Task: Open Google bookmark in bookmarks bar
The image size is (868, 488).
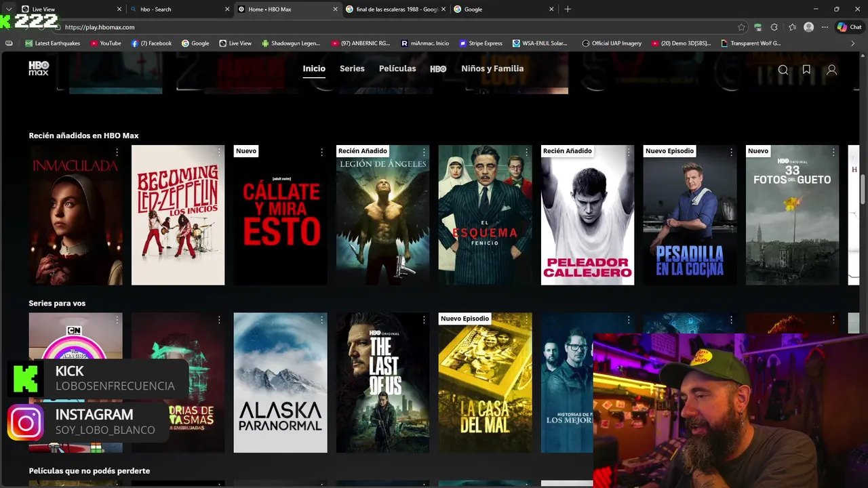Action: coord(195,43)
